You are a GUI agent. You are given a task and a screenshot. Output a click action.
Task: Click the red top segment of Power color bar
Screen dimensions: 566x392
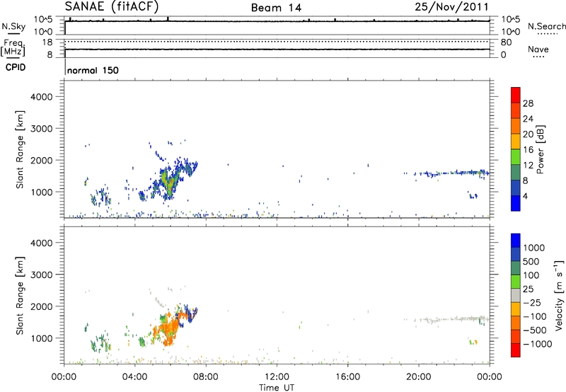point(516,95)
